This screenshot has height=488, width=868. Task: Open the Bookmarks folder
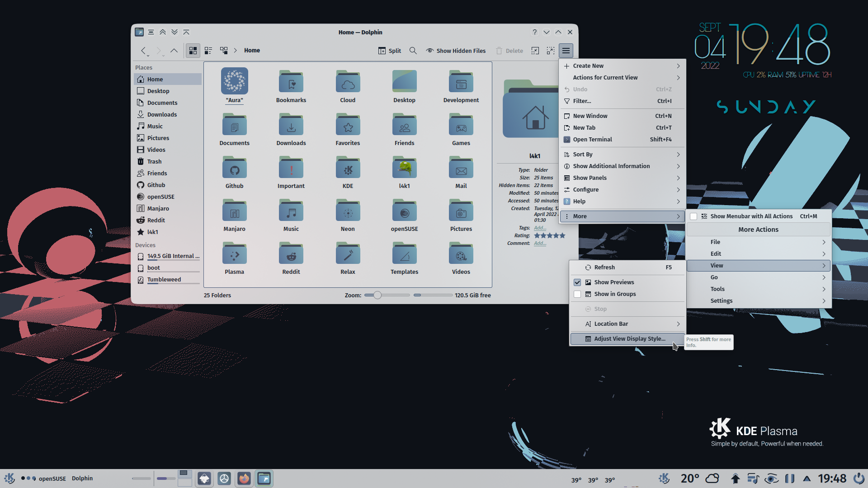coord(291,86)
